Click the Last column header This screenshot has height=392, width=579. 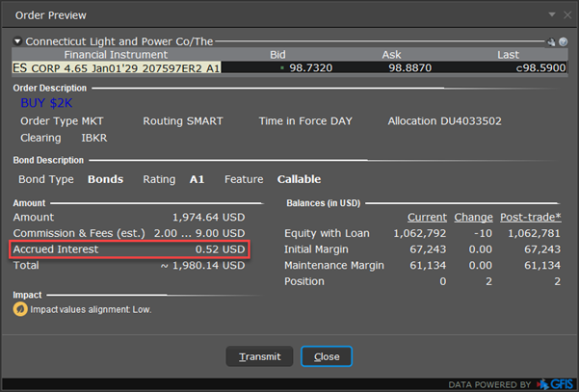(508, 55)
